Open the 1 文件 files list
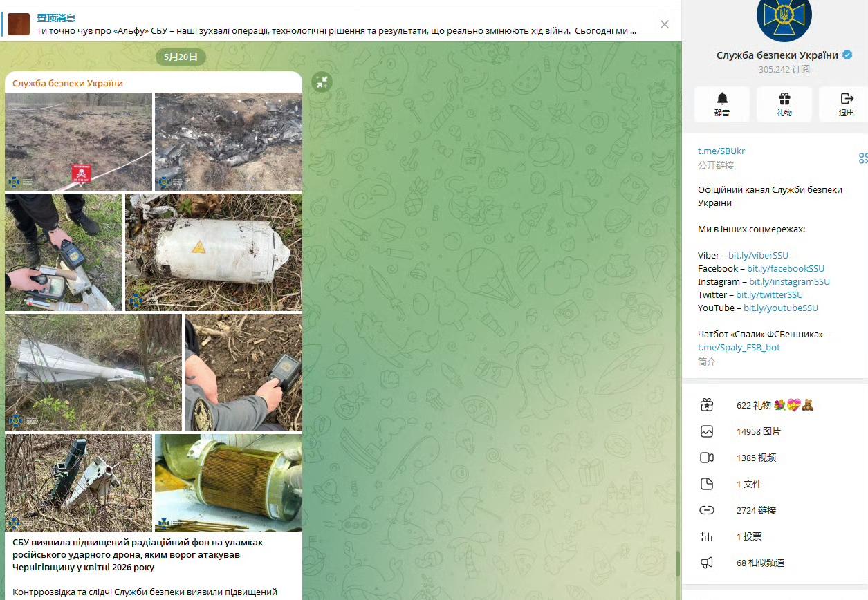Image resolution: width=868 pixels, height=600 pixels. (775, 484)
